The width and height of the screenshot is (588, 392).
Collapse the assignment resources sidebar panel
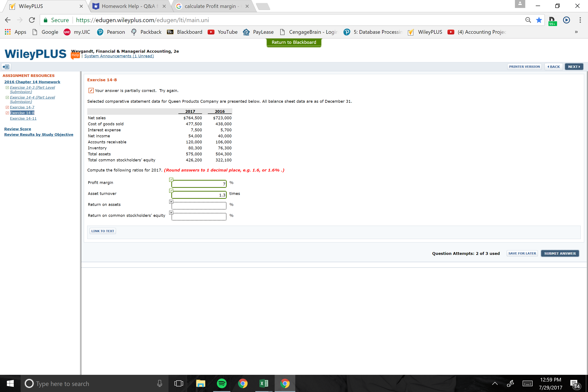tap(6, 66)
